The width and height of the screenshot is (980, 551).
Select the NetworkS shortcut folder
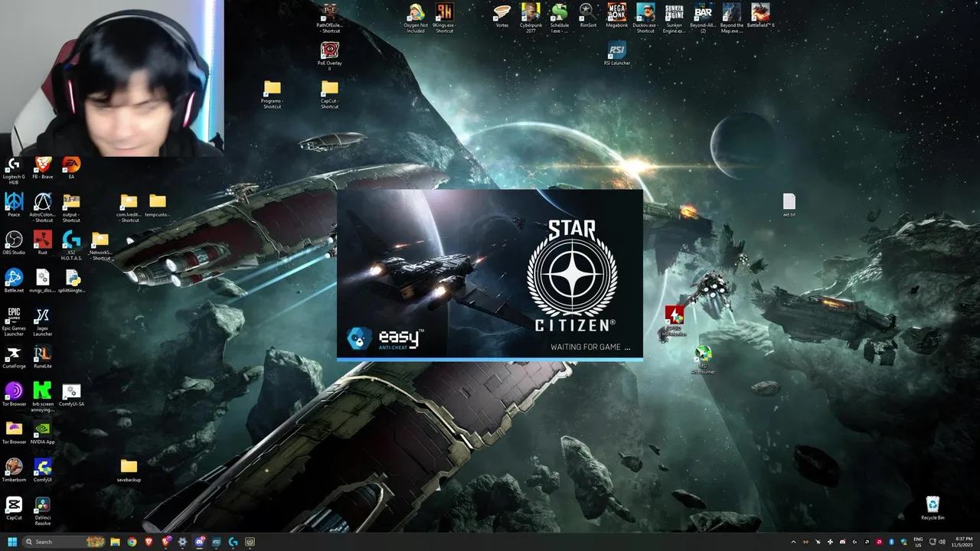(100, 245)
